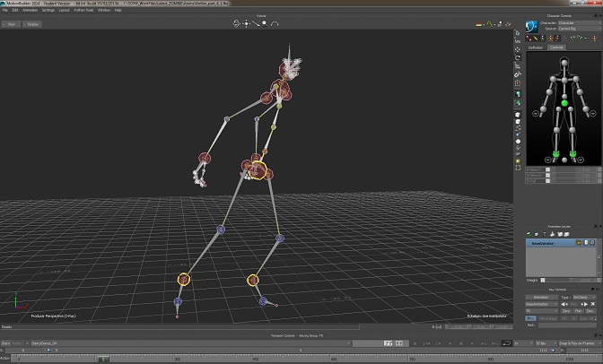Open the Help menu
Image resolution: width=603 pixels, height=364 pixels.
pyautogui.click(x=118, y=10)
